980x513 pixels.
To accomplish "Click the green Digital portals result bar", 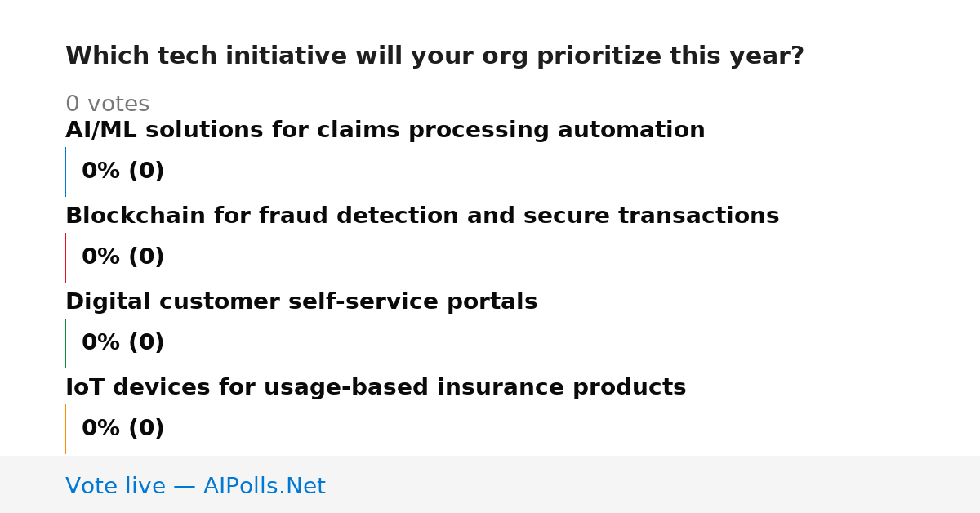I will 65,343.
